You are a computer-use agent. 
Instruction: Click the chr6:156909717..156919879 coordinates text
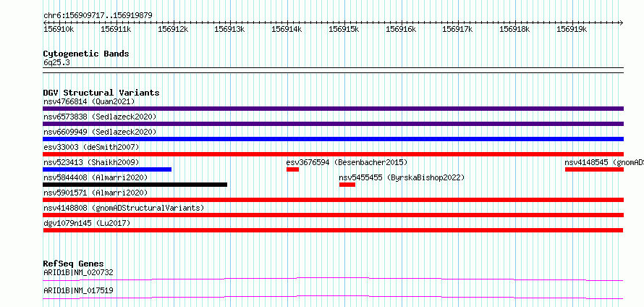[x=98, y=16]
